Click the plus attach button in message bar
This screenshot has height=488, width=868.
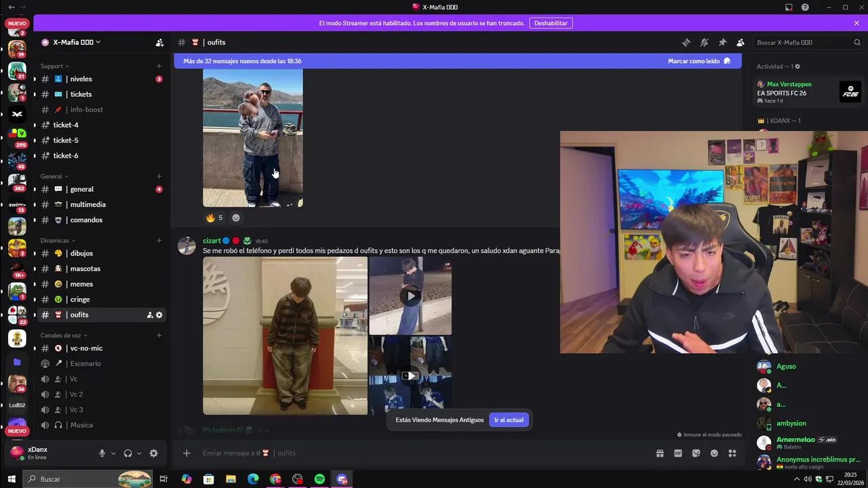pos(186,453)
